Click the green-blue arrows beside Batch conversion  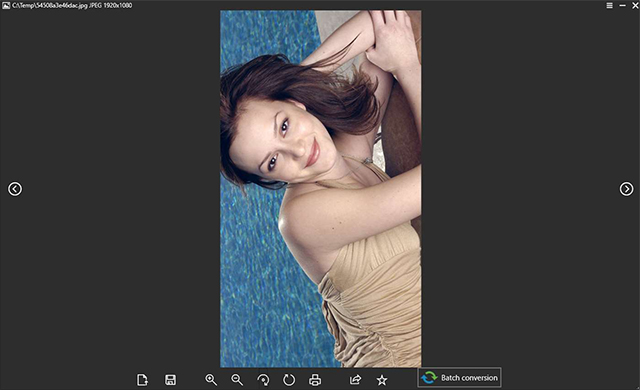(429, 378)
